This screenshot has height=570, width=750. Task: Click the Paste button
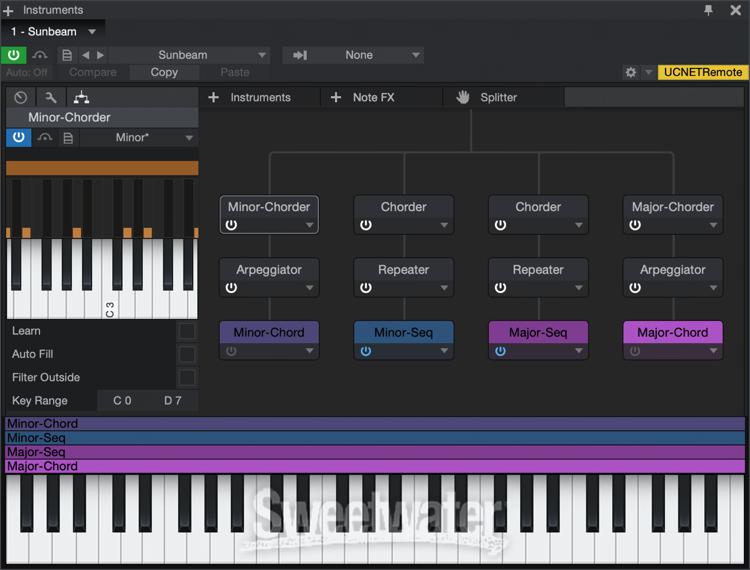(x=235, y=72)
